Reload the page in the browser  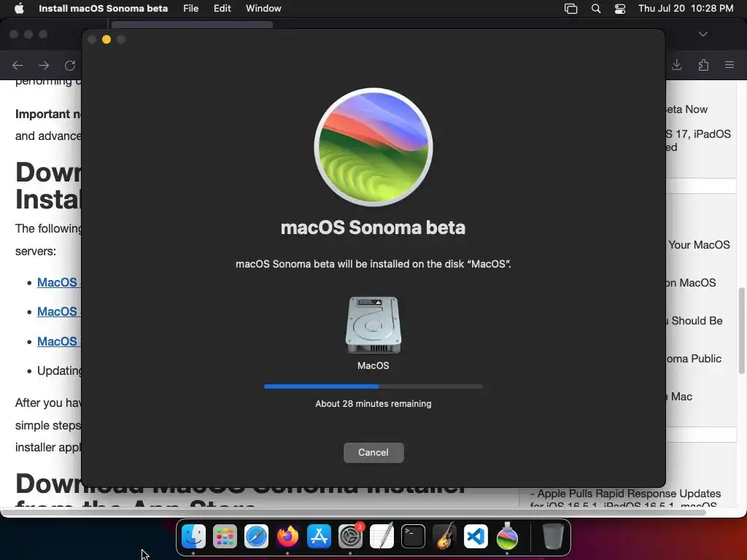[x=70, y=65]
